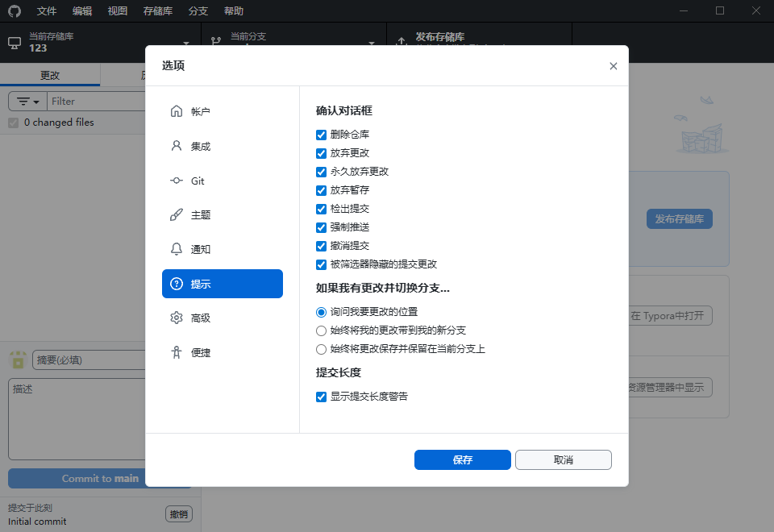Disable the 删除仓库 confirmation checkbox
This screenshot has height=532, width=774.
click(x=321, y=135)
